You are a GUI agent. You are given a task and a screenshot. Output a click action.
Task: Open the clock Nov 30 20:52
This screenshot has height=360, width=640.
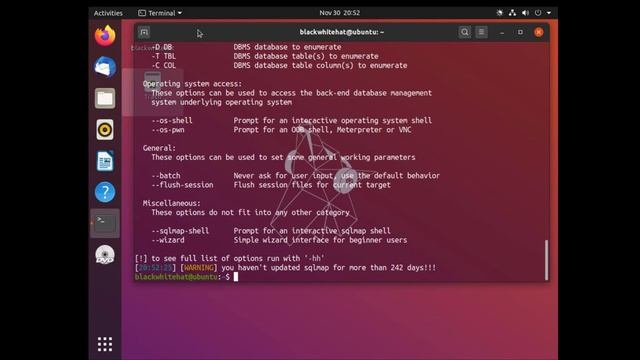(340, 13)
